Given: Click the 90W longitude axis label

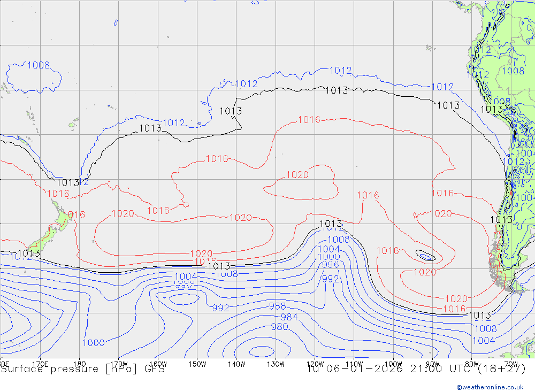Looking at the screenshot, I should (x=433, y=364).
